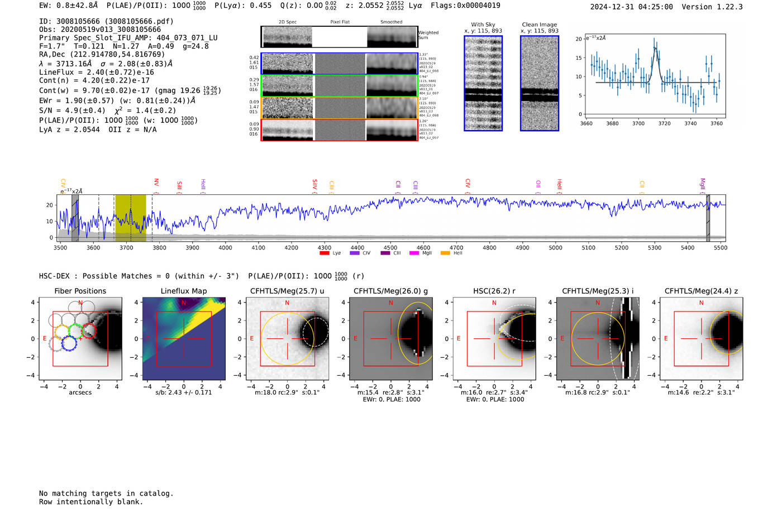
Task: Select the CFHTLS/Meg(25.3) i image
Action: pos(598,339)
